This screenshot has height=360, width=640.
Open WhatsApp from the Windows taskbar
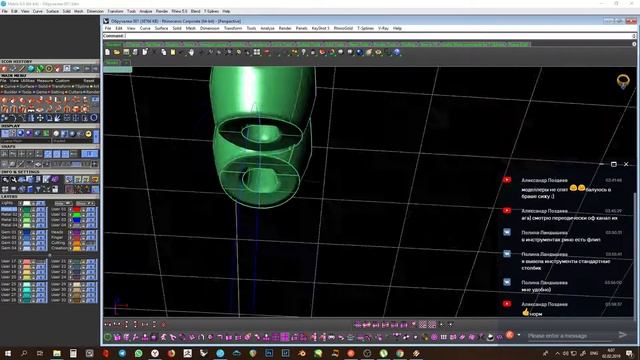click(138, 353)
